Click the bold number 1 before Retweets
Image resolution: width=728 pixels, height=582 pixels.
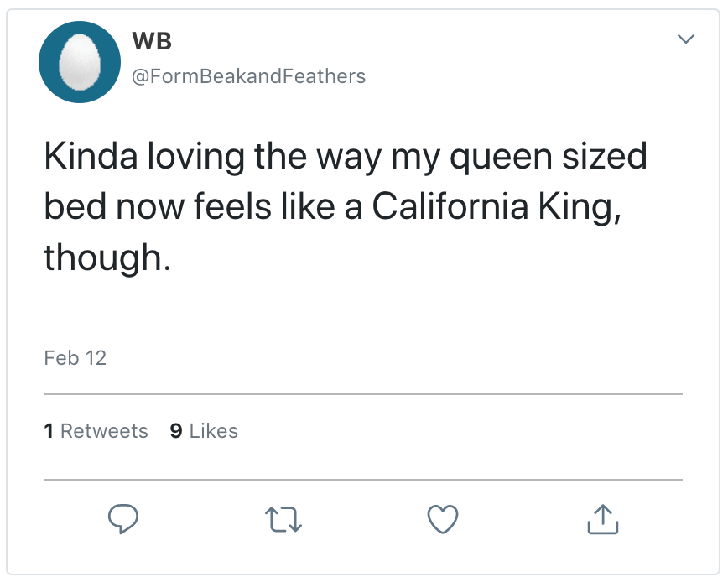(49, 431)
